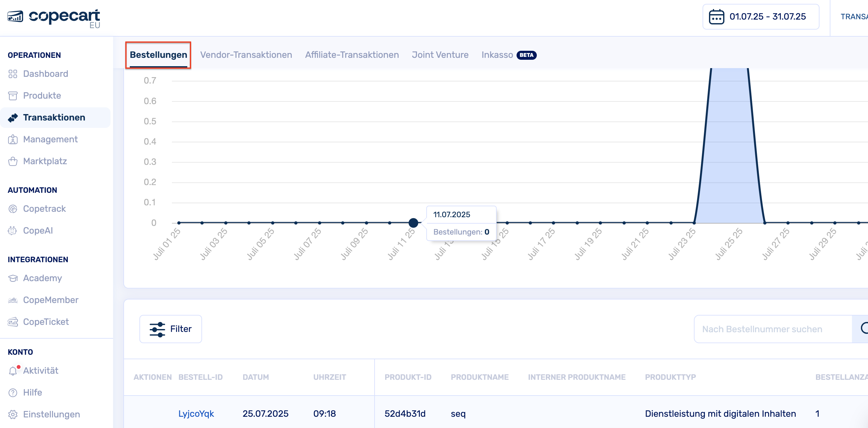The image size is (868, 428).
Task: Click the Dashboard grid icon in sidebar
Action: pyautogui.click(x=13, y=74)
